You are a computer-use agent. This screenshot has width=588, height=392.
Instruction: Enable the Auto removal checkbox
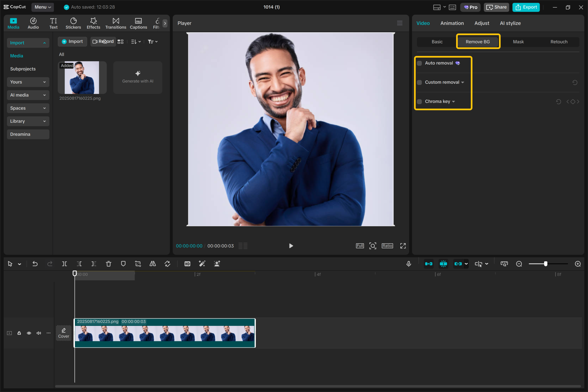pyautogui.click(x=419, y=63)
